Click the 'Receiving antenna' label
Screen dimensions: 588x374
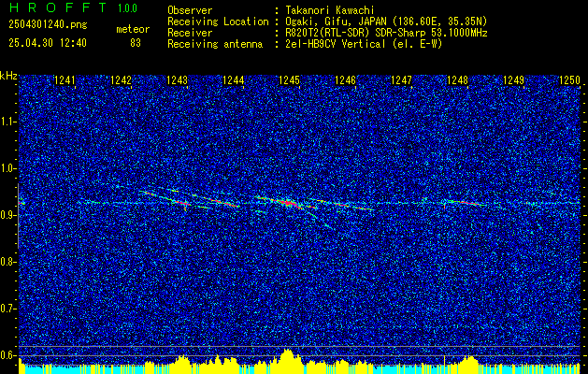point(215,44)
